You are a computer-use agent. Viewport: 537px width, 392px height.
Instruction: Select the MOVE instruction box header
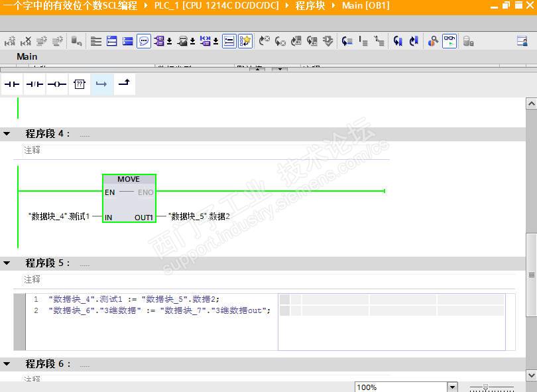129,179
